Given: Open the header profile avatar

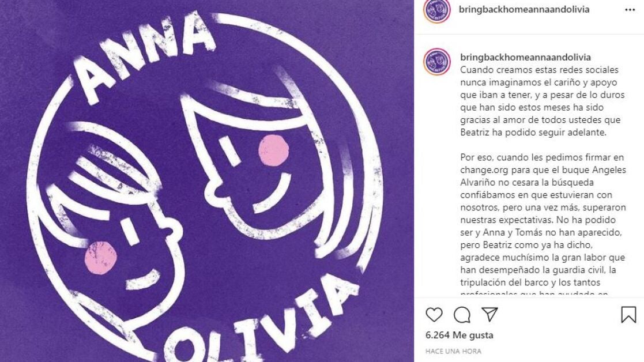Looking at the screenshot, I should click(x=437, y=10).
